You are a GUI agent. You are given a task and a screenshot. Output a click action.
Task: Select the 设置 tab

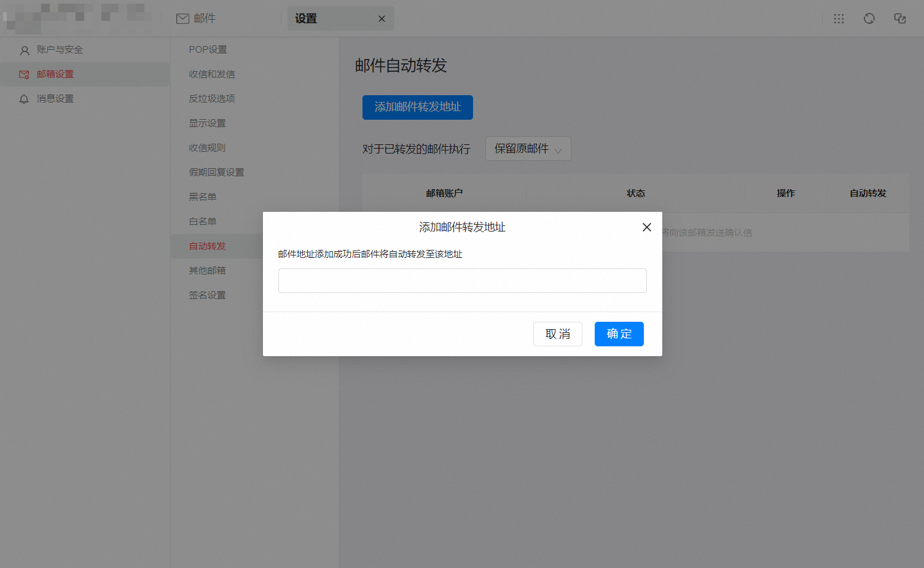click(341, 18)
